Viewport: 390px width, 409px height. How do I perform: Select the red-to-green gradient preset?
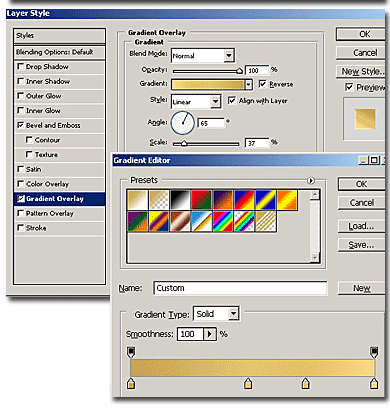(x=201, y=200)
